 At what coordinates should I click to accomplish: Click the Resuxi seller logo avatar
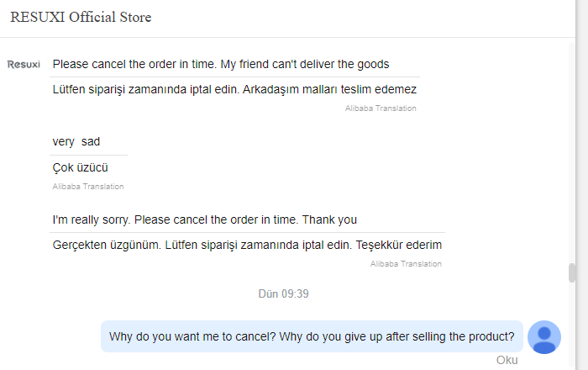(x=24, y=65)
